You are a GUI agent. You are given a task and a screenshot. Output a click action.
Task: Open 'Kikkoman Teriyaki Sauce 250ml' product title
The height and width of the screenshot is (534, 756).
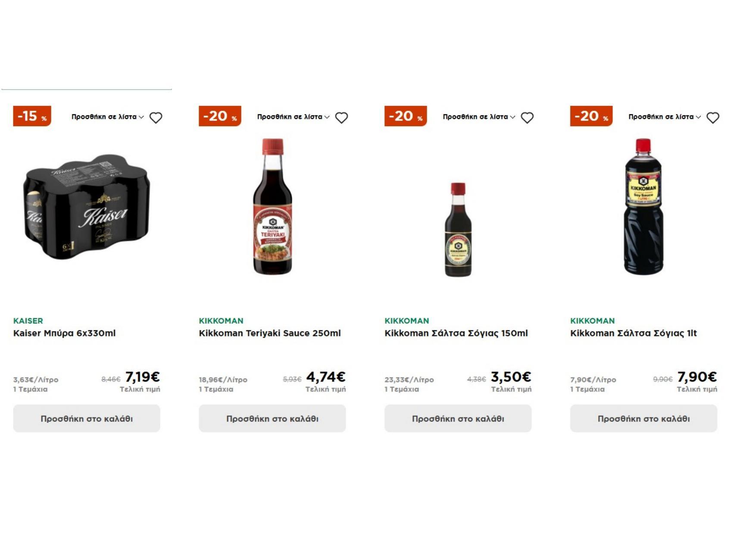pos(270,333)
